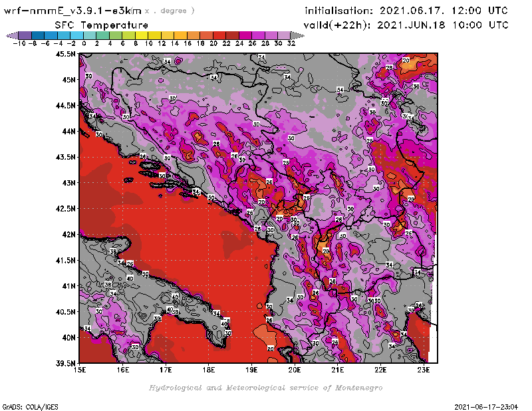Click the '42.5N' latitude label
This screenshot has height=411, width=532.
coord(65,209)
